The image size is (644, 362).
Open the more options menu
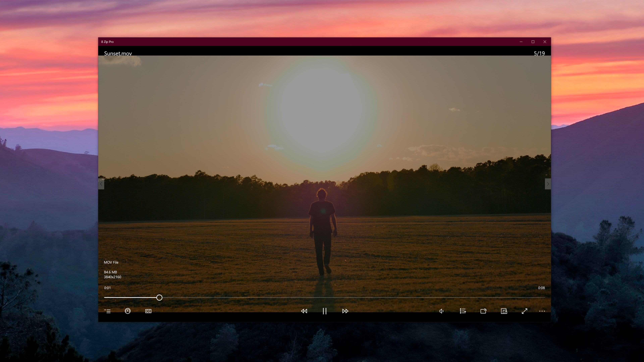pos(542,311)
